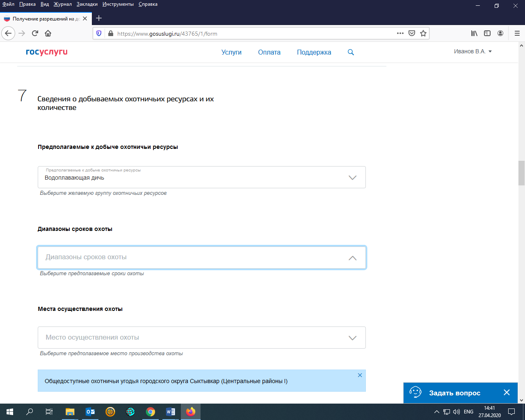Click the Задать вопрос chat button
525x420 pixels.
coord(454,393)
